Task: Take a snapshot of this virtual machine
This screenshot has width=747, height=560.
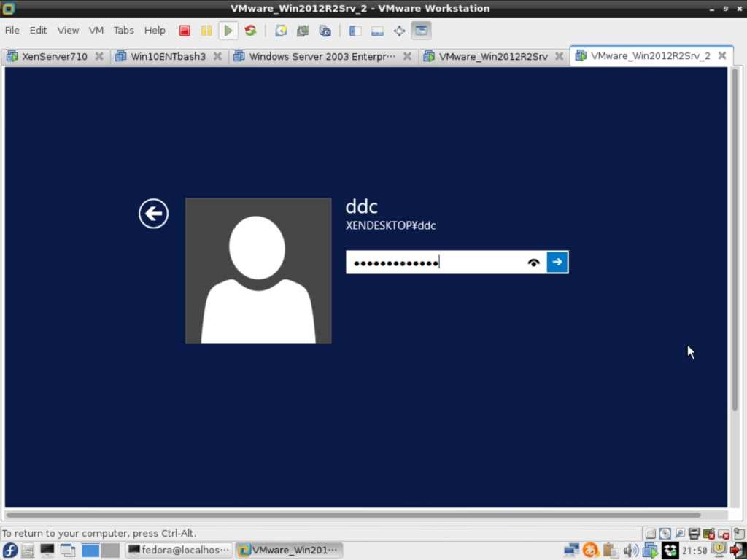Action: pos(281,31)
